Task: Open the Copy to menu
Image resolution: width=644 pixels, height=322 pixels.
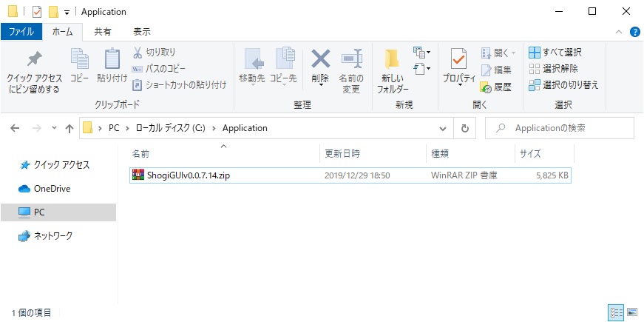Action: pos(283,67)
